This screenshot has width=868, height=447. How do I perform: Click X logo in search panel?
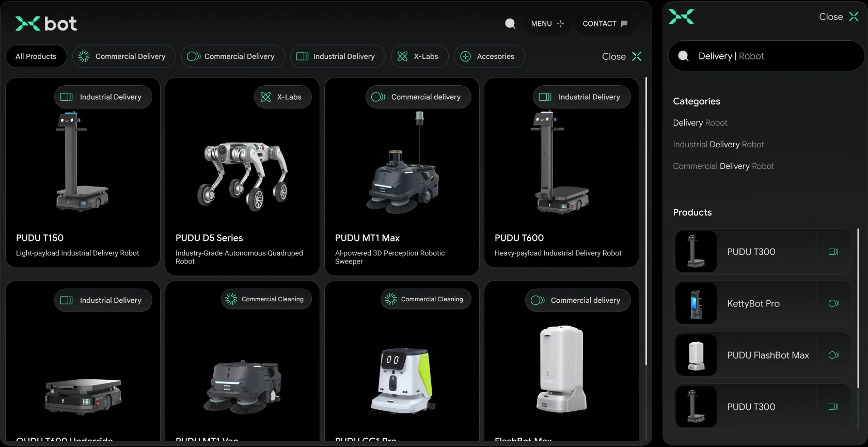(682, 17)
